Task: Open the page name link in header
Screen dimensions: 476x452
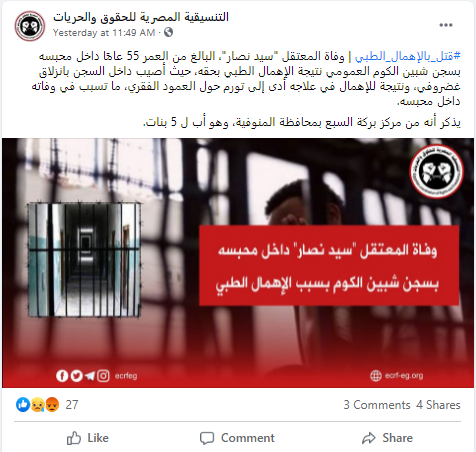Action: pyautogui.click(x=141, y=17)
